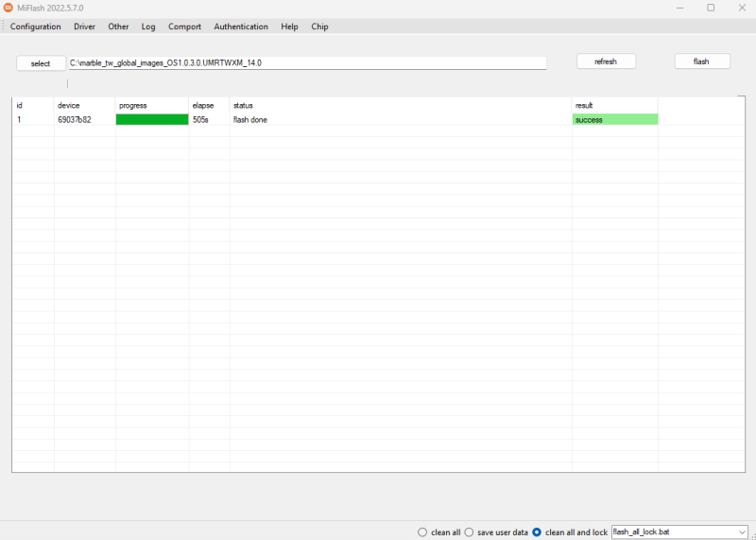Open the Other menu
Image resolution: width=756 pixels, height=540 pixels.
tap(118, 26)
